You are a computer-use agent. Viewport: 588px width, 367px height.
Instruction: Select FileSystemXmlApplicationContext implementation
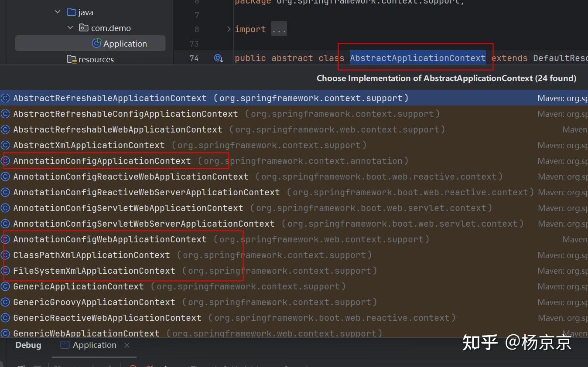coord(294,271)
